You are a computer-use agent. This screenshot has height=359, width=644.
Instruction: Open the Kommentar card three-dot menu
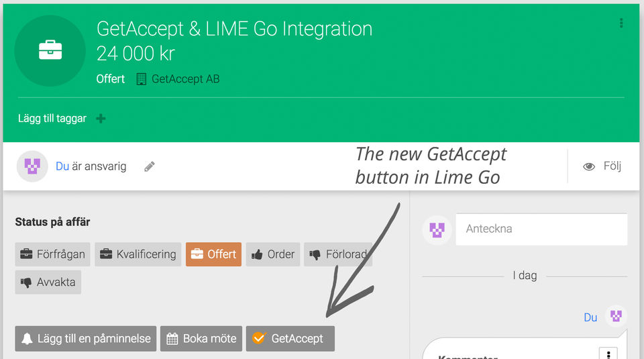pos(607,354)
